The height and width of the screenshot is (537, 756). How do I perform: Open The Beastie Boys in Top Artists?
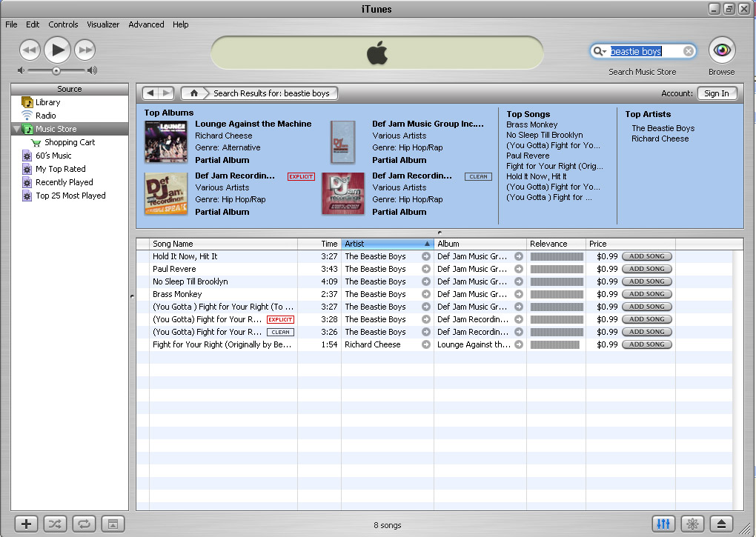[x=663, y=128]
